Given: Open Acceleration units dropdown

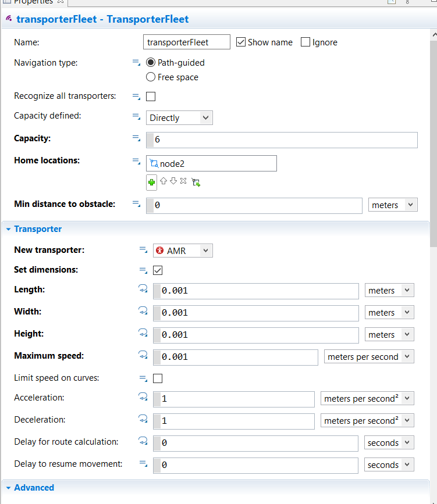Looking at the screenshot, I should (x=367, y=399).
